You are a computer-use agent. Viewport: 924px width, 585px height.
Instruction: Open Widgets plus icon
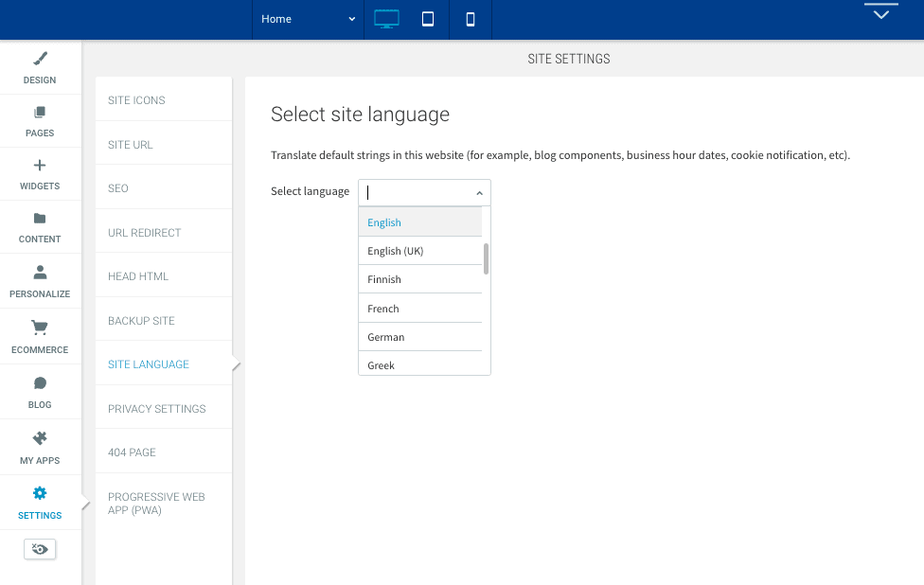pos(40,166)
